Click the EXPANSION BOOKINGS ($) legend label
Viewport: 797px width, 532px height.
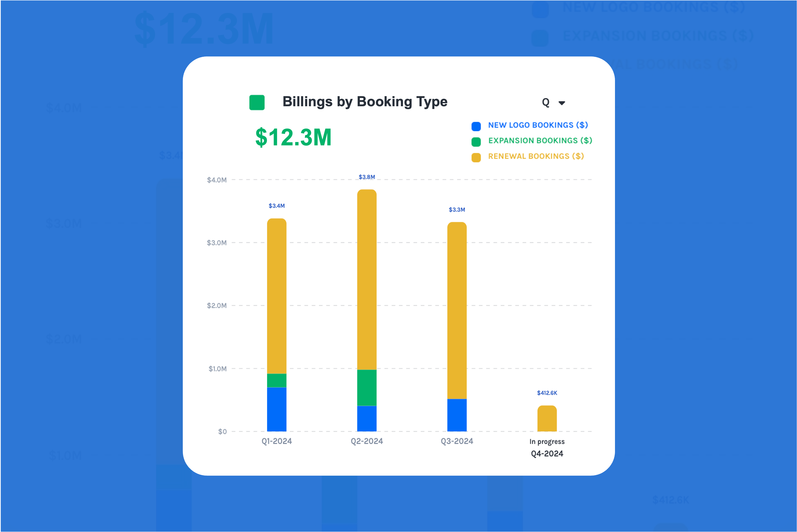pyautogui.click(x=540, y=141)
